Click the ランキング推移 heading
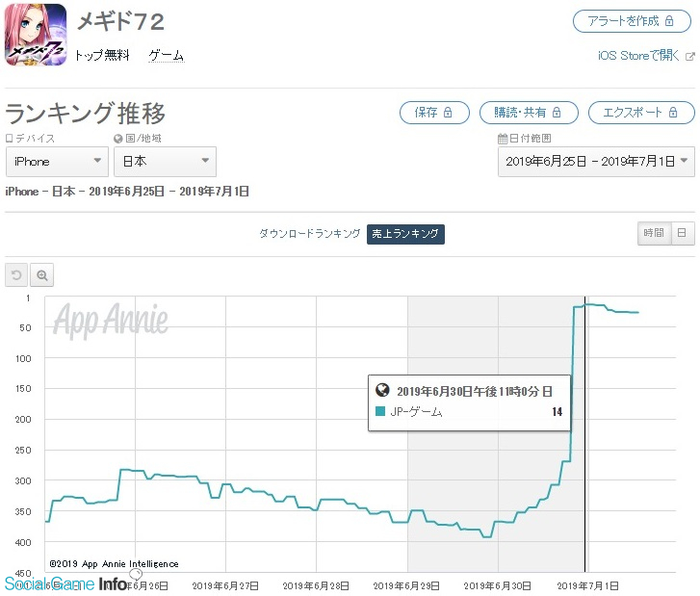 click(x=86, y=114)
